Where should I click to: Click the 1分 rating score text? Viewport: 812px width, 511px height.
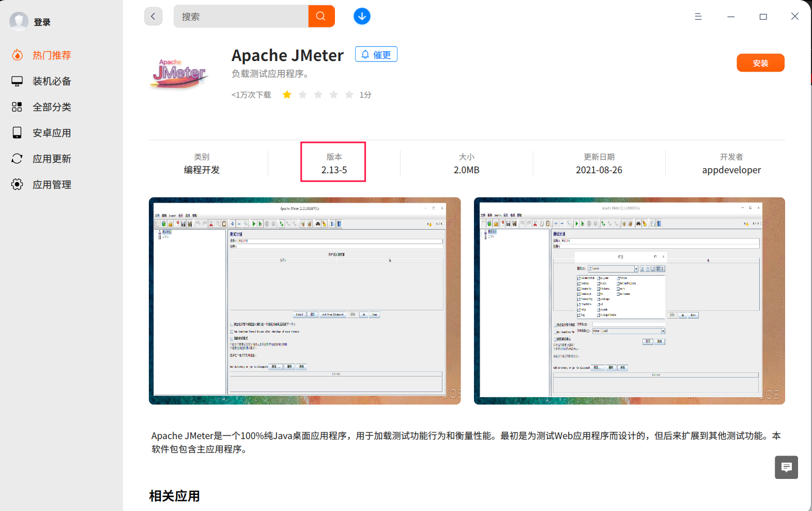365,95
